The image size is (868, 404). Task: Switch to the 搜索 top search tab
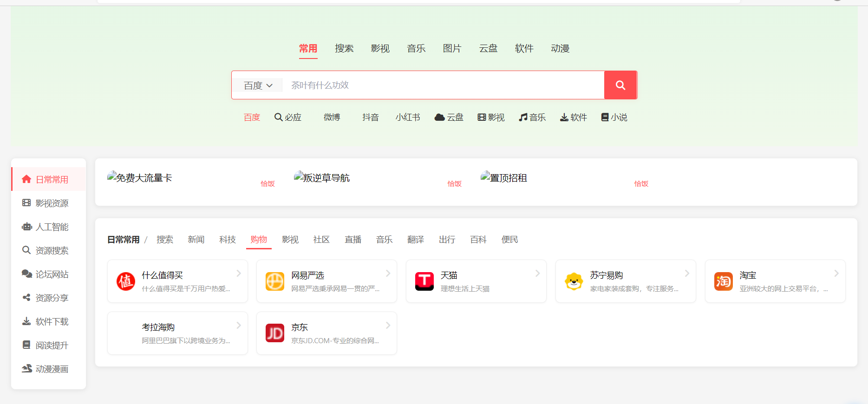[344, 49]
